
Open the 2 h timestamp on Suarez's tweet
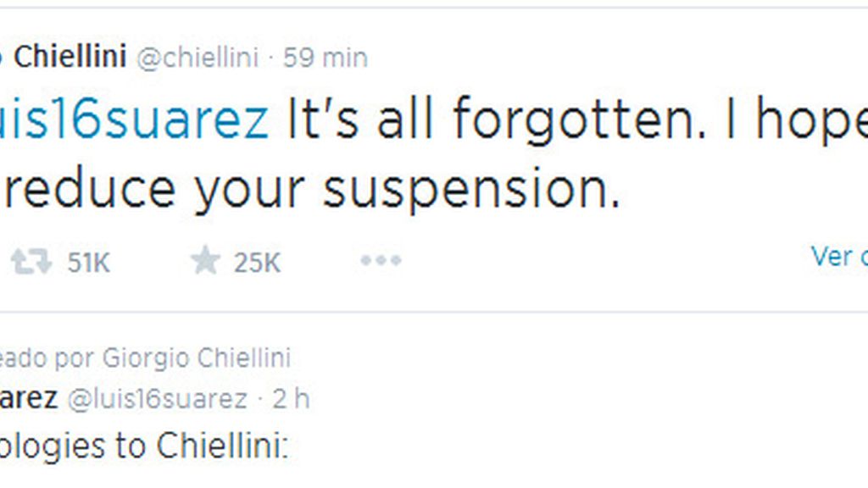[x=292, y=398]
